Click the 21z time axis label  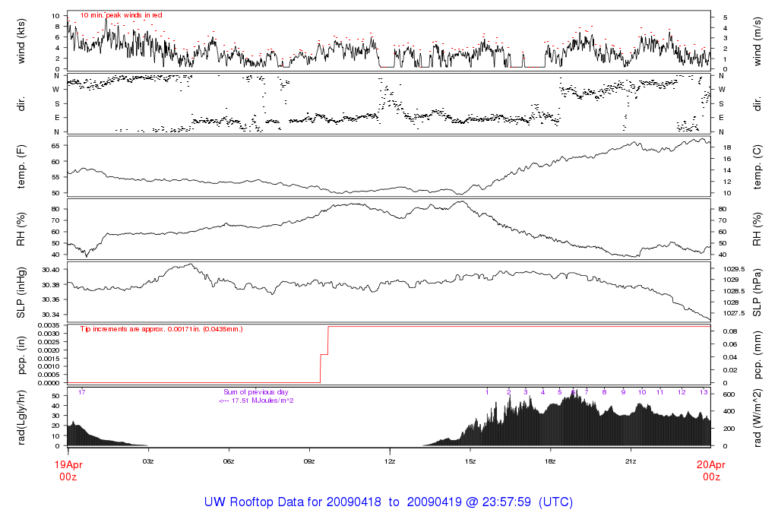point(631,461)
